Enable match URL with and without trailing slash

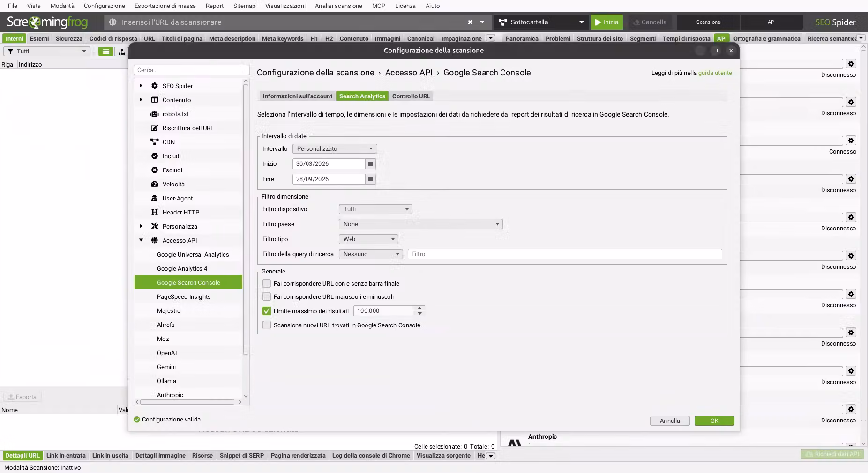click(x=267, y=283)
